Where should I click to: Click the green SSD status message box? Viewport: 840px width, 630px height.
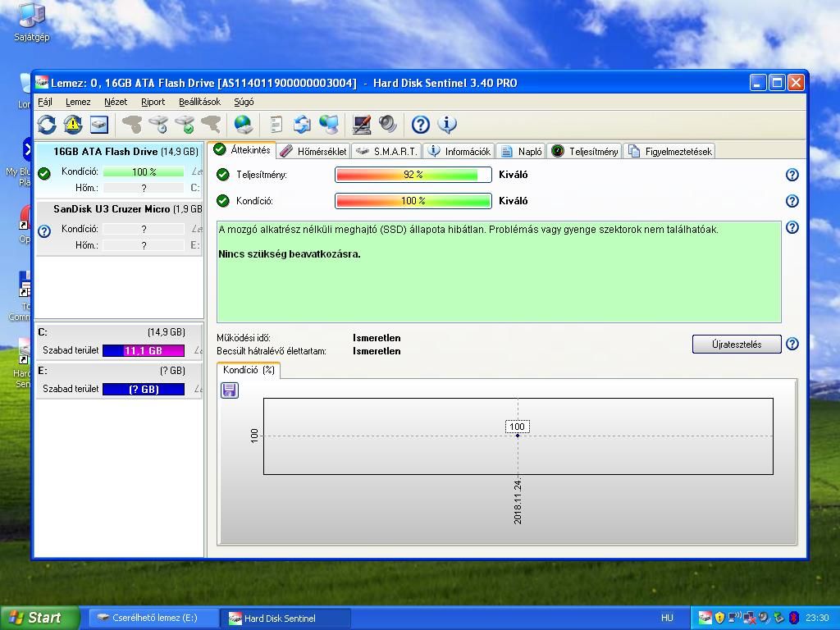click(x=499, y=272)
